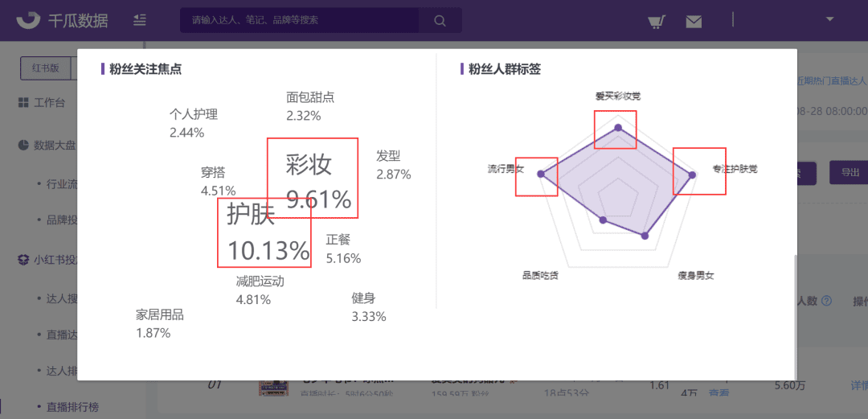Viewport: 868px width, 419px height.
Task: Click the search magnifier icon
Action: (x=440, y=20)
